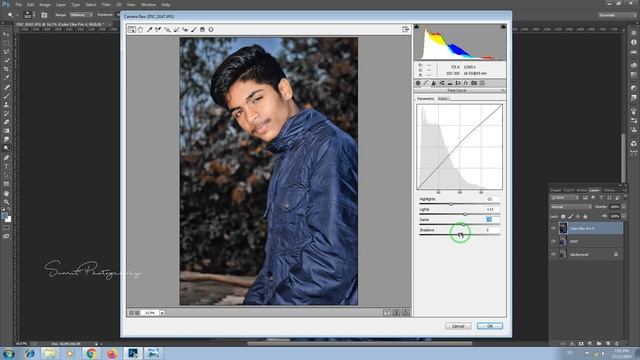Toggle lock transparent pixels in Layers panel
The image size is (640, 360).
pyautogui.click(x=563, y=216)
